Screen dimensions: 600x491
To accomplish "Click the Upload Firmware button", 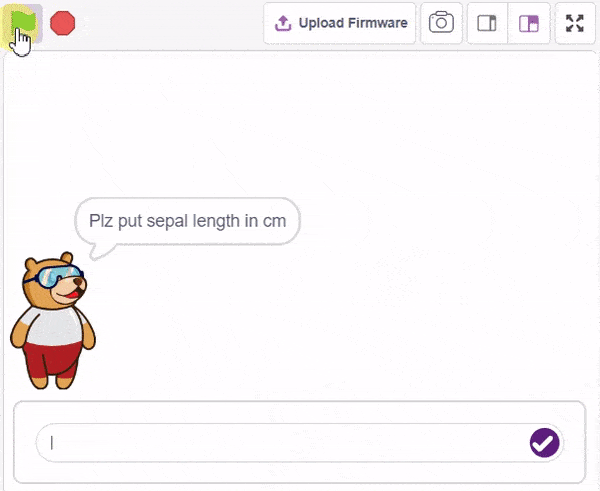I will [x=340, y=23].
